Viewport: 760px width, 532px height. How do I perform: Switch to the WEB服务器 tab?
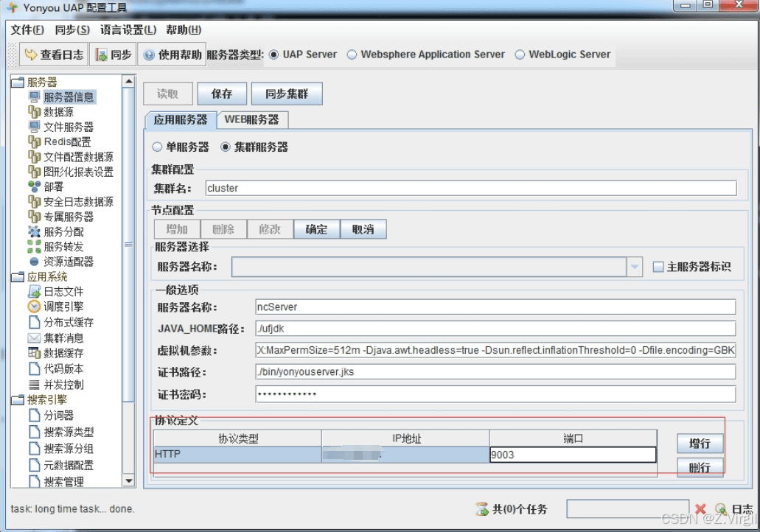coord(252,119)
